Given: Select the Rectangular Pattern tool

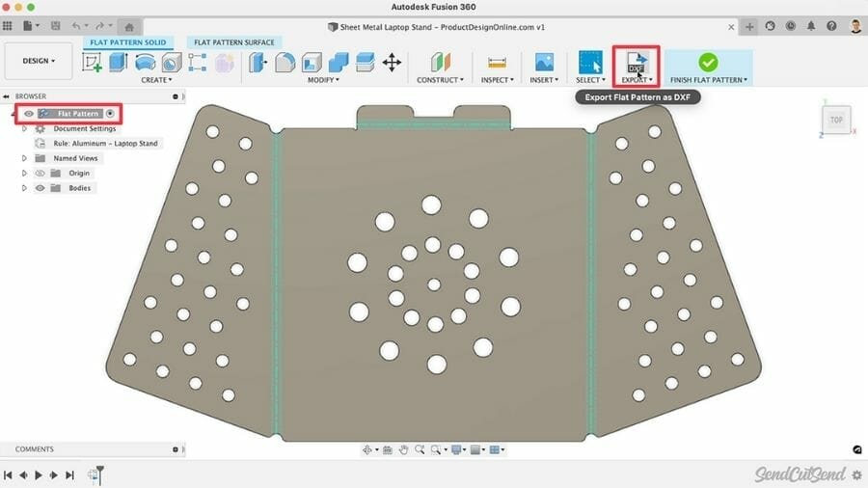Looking at the screenshot, I should [198, 62].
